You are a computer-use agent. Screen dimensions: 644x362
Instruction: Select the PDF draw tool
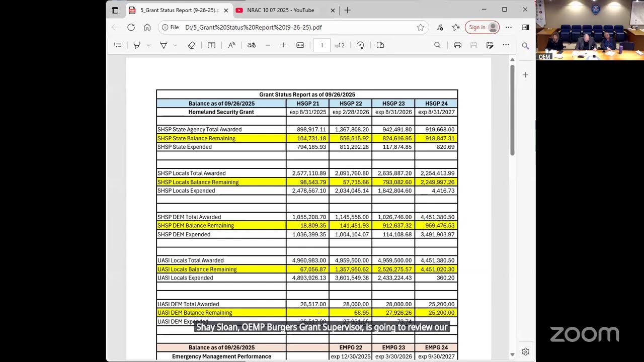[164, 45]
